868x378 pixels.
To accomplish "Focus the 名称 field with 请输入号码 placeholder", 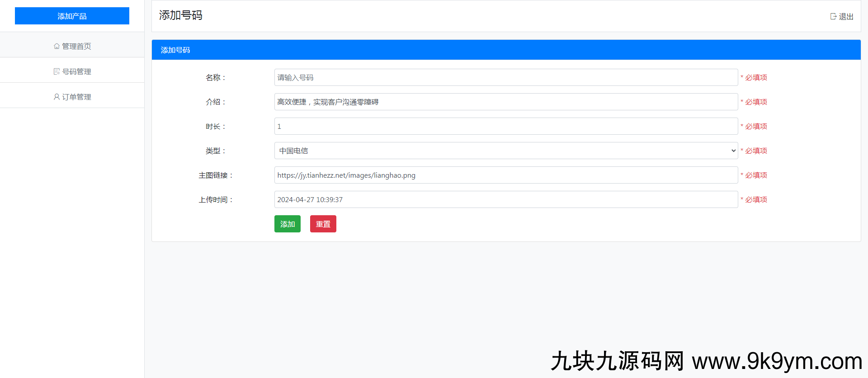I will coord(505,77).
